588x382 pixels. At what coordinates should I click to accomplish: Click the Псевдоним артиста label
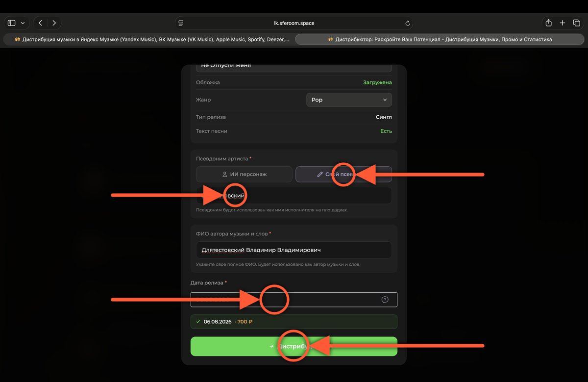pos(223,158)
